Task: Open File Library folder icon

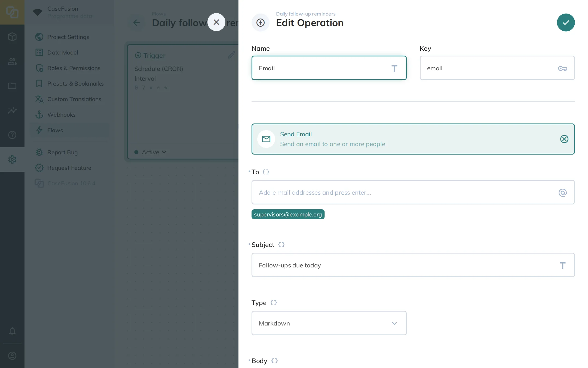Action: point(12,86)
